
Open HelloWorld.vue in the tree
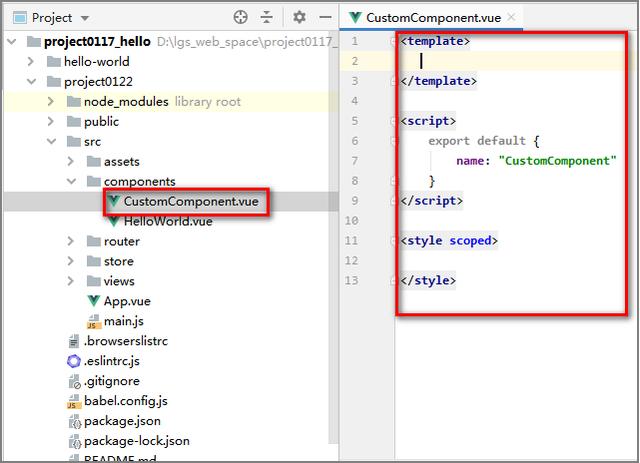(168, 221)
